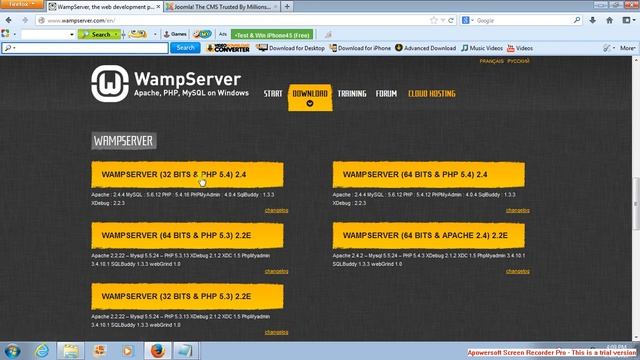Click the browser forward arrow
This screenshot has width=640, height=360.
tap(25, 20)
